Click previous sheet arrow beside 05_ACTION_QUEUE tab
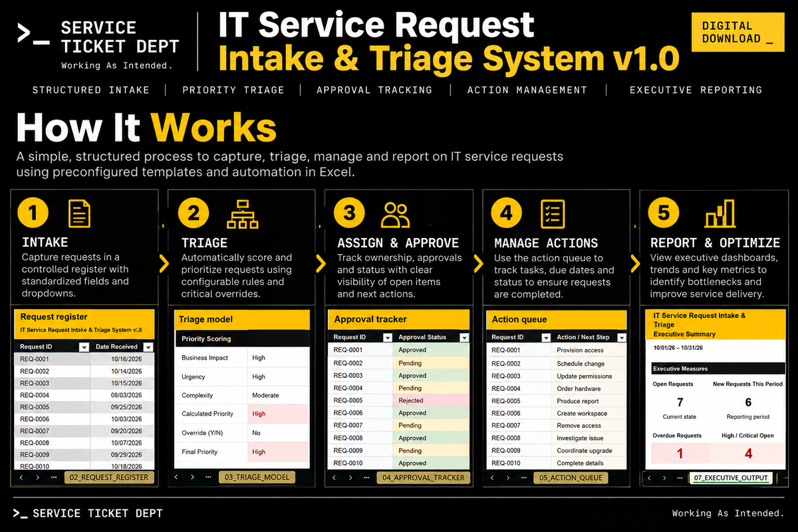The height and width of the screenshot is (532, 798). 491,477
